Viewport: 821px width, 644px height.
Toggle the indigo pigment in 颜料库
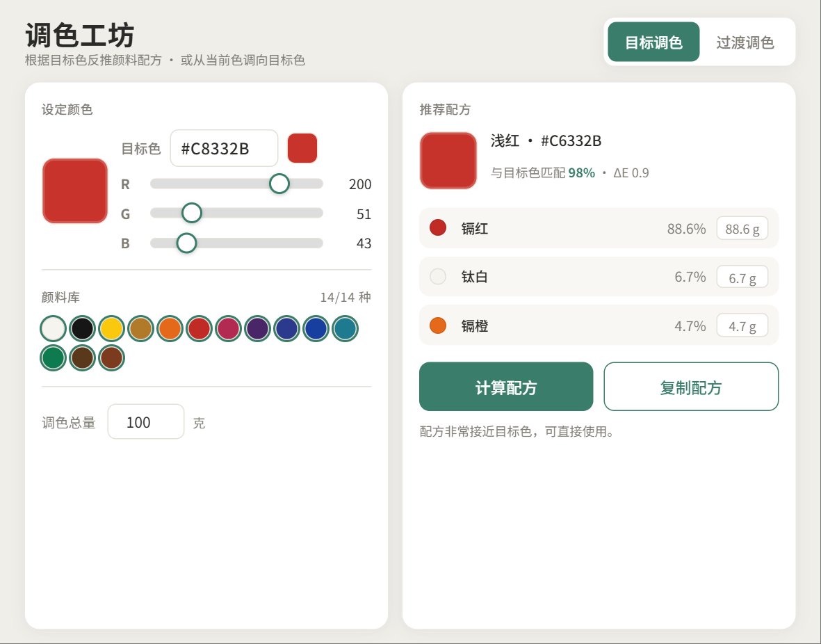point(287,328)
